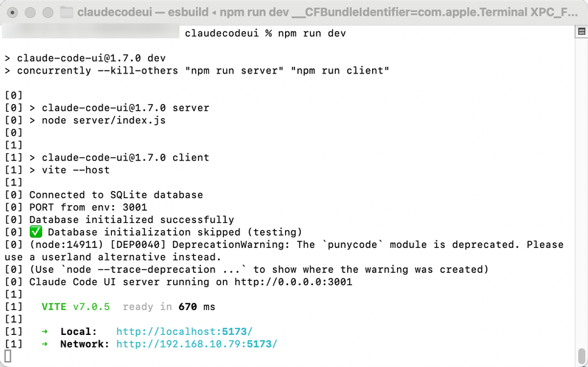
Task: Zoom the Terminal window with title bar button
Action: 48,12
